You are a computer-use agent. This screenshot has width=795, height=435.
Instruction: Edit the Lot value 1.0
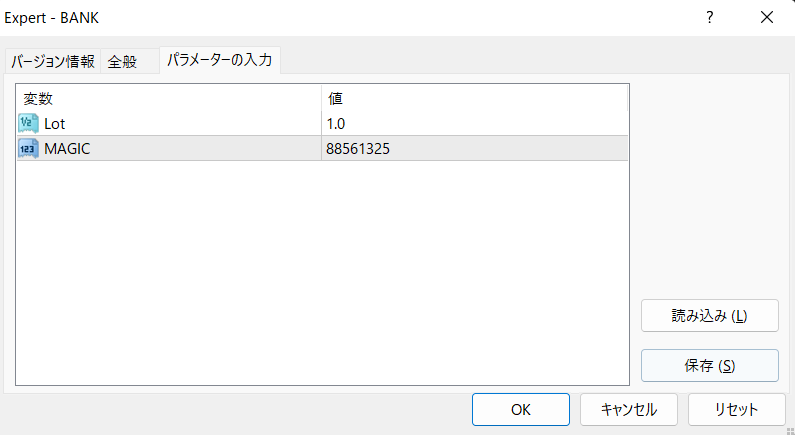pos(337,123)
